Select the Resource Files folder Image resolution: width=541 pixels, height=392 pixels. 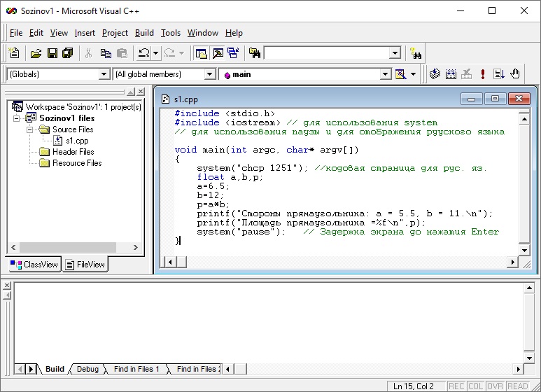77,163
